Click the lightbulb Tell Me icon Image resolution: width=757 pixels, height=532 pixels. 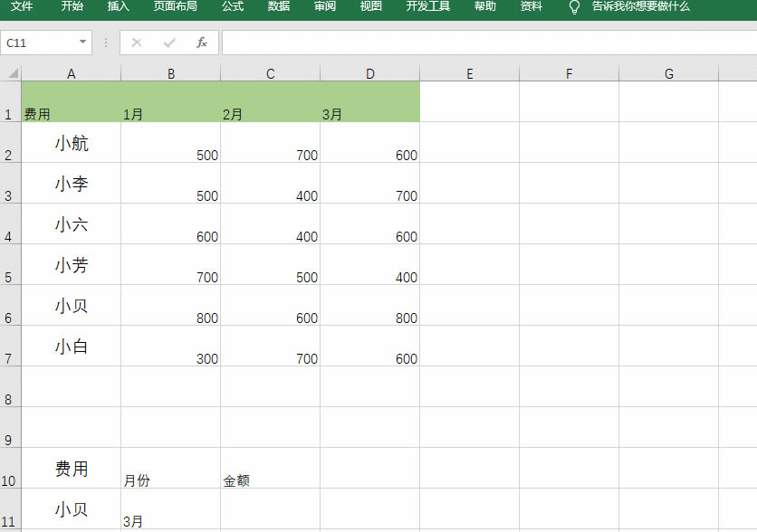(x=573, y=9)
